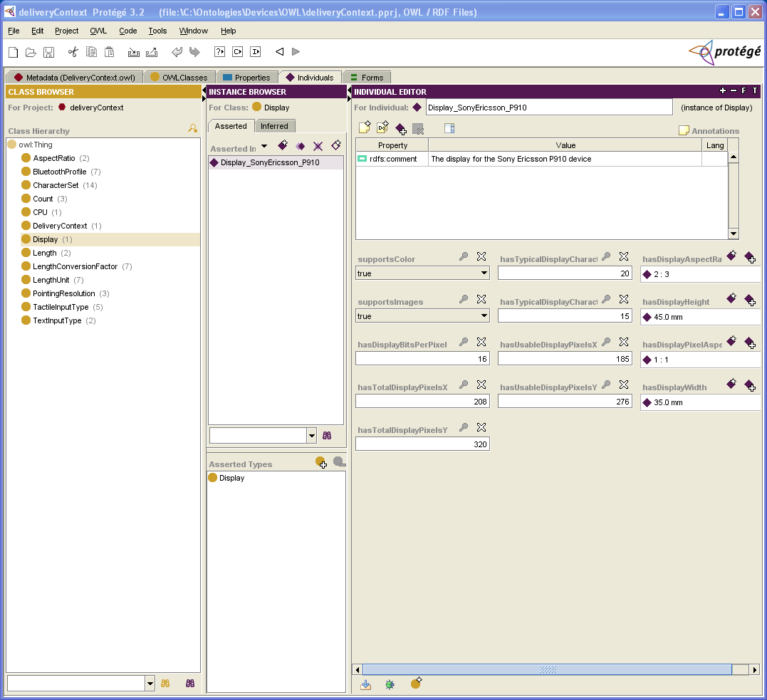767x700 pixels.
Task: Expand the instance browser search combo box
Action: click(x=311, y=436)
